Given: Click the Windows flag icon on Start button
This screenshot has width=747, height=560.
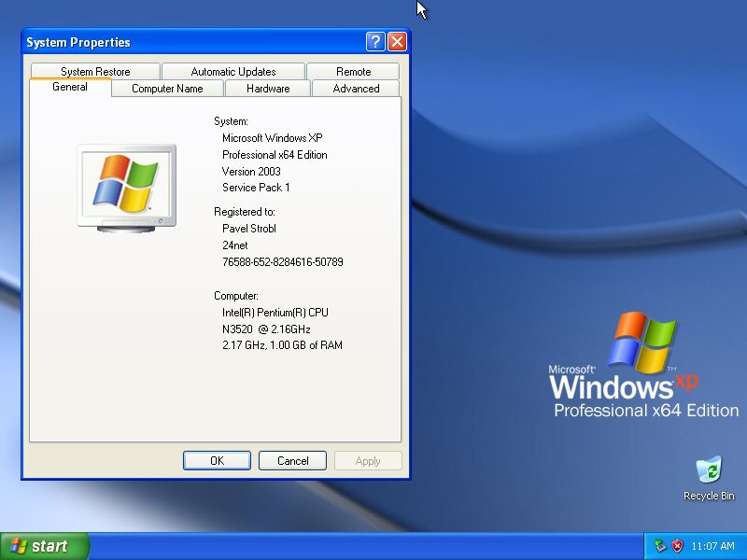Looking at the screenshot, I should click(x=17, y=546).
